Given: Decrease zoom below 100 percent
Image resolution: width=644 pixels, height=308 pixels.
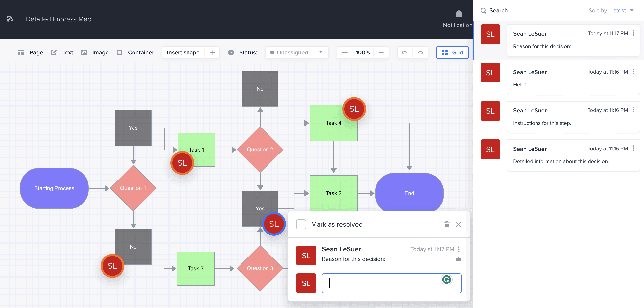Looking at the screenshot, I should pos(344,52).
